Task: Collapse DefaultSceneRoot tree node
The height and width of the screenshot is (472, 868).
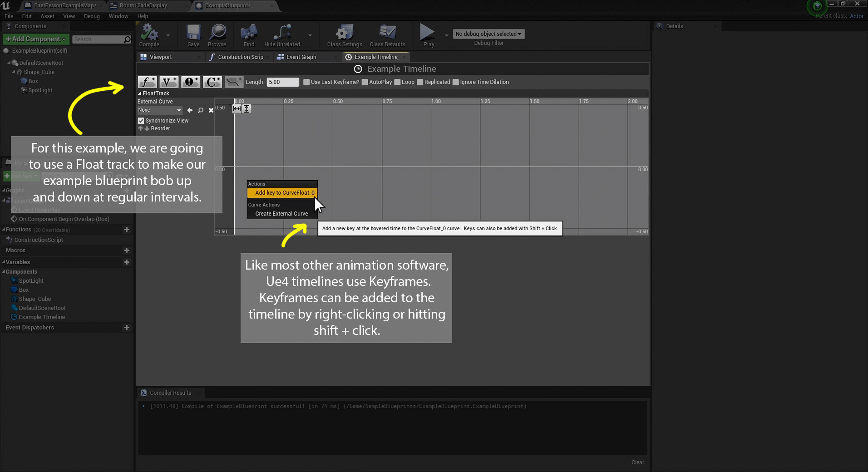Action: point(9,63)
